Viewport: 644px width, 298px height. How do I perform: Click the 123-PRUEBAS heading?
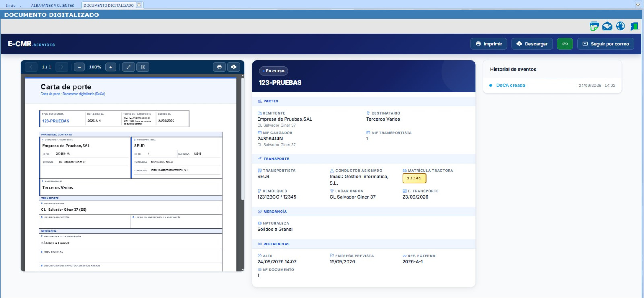(280, 82)
